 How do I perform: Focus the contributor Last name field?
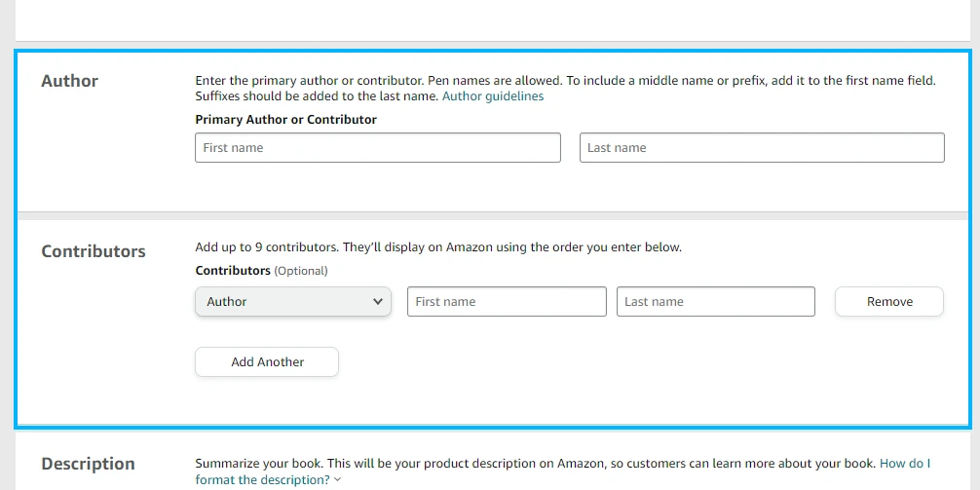pyautogui.click(x=716, y=302)
